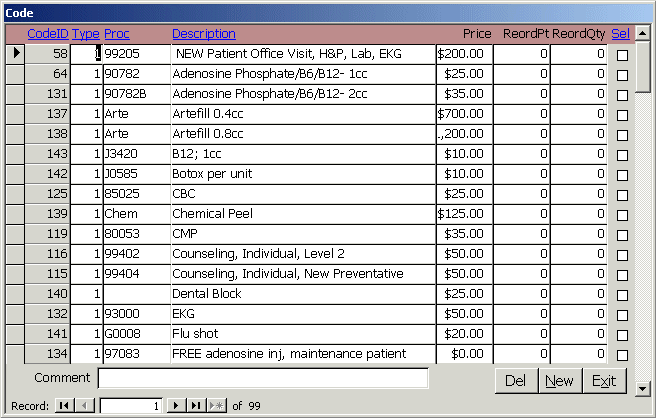Select row selector for CodeID 58
The width and height of the screenshot is (656, 418).
click(x=15, y=53)
